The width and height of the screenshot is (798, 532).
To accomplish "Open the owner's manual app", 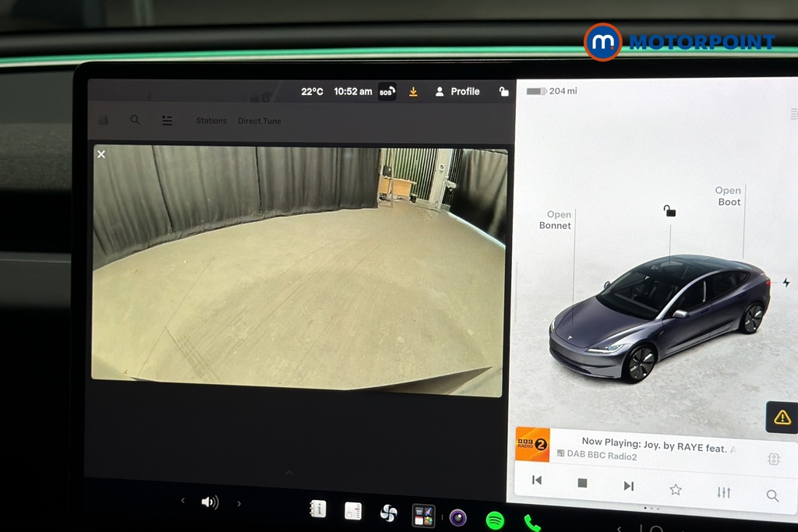I will point(318,509).
